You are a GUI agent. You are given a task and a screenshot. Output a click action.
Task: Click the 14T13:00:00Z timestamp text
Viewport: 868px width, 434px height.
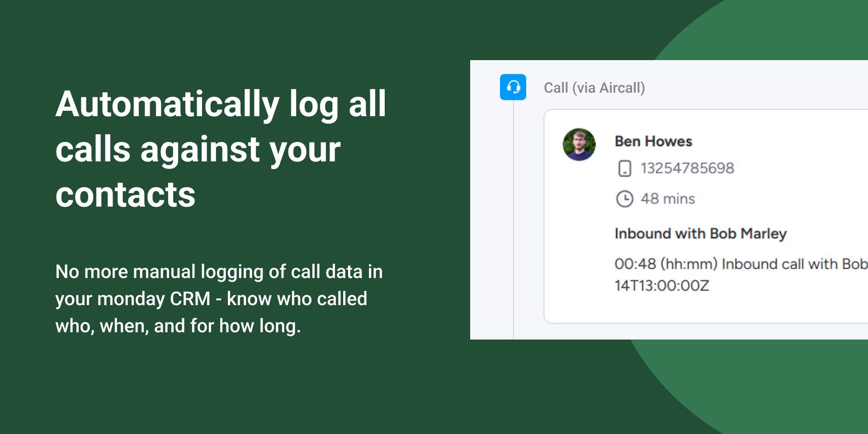tap(662, 286)
